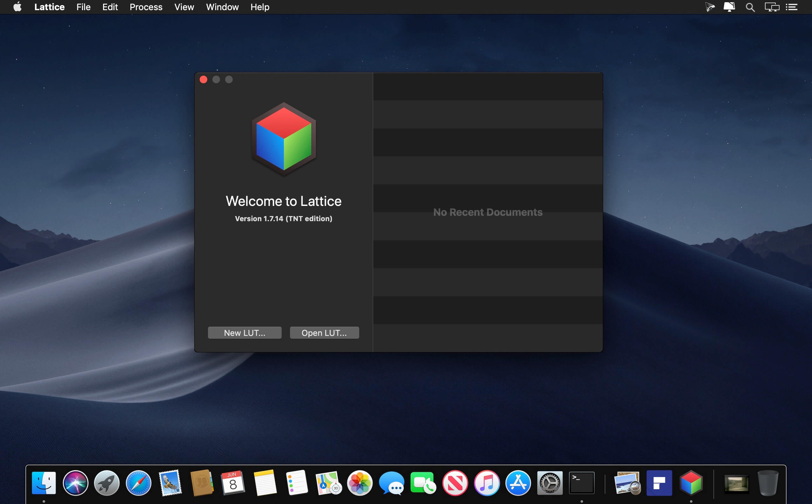Click the New LUT... button

tap(244, 333)
